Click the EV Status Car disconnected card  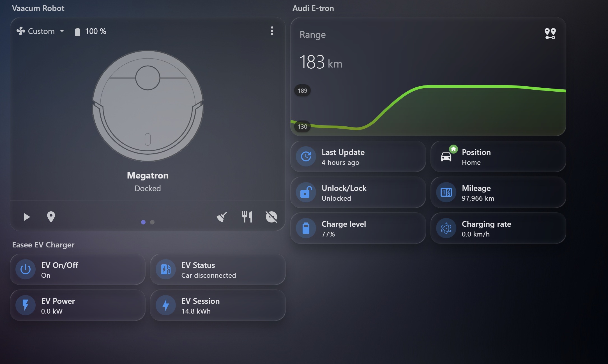coord(218,269)
